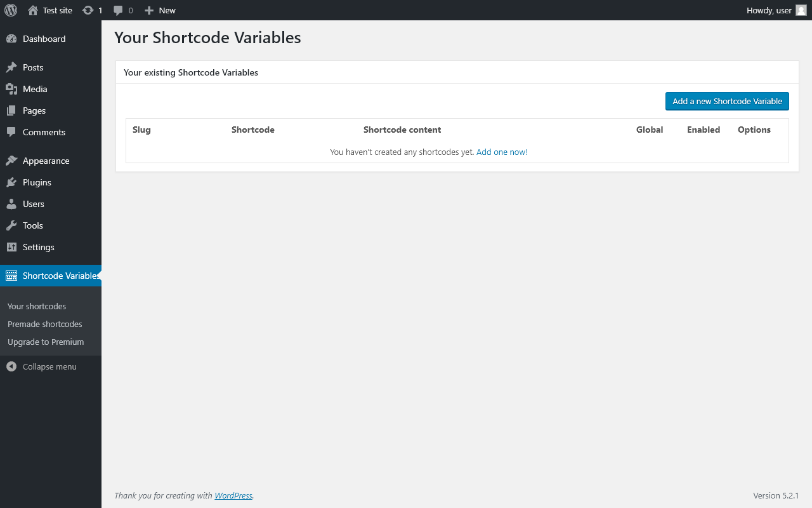Click New in the admin bar
Image resolution: width=812 pixels, height=508 pixels.
click(167, 10)
